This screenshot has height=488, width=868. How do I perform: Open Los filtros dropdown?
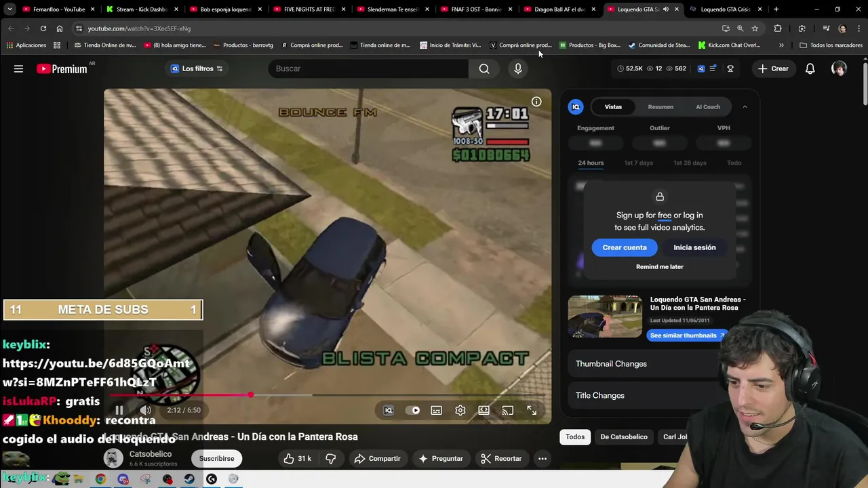click(x=197, y=68)
